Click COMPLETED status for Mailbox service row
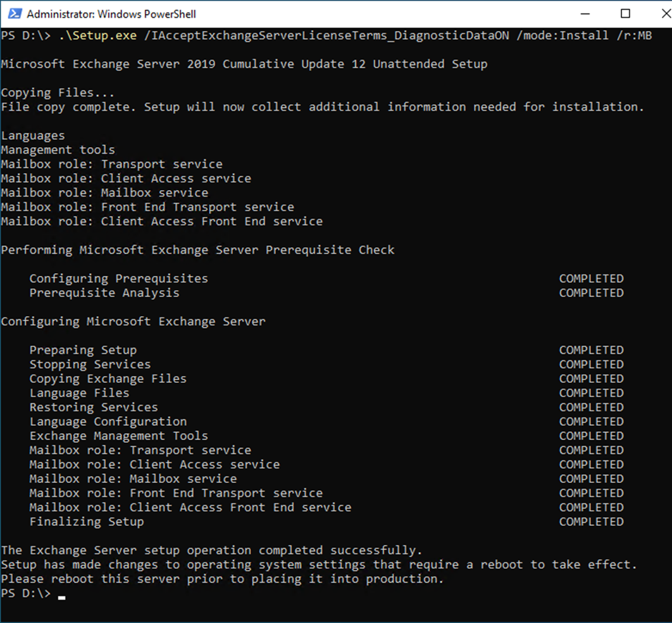Image resolution: width=672 pixels, height=623 pixels. [592, 479]
